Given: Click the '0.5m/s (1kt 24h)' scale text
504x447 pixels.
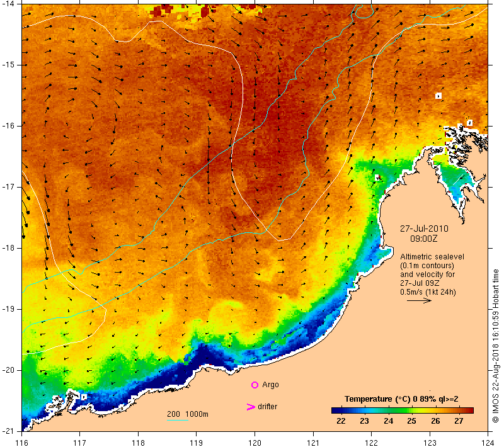Looking at the screenshot, I should pos(428,292).
